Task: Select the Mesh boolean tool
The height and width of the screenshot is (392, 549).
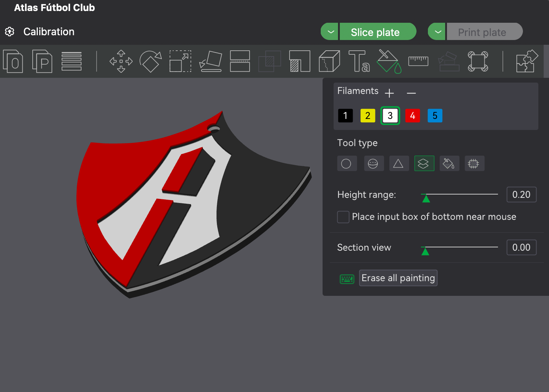Action: point(270,61)
